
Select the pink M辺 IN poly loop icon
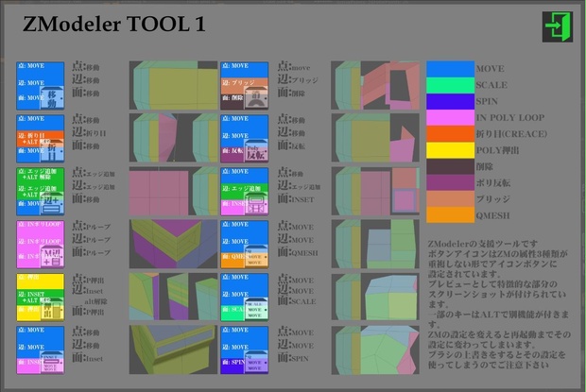point(40,244)
